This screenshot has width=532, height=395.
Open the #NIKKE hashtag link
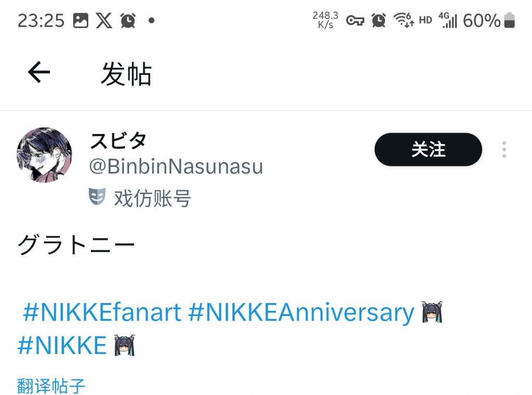[62, 346]
